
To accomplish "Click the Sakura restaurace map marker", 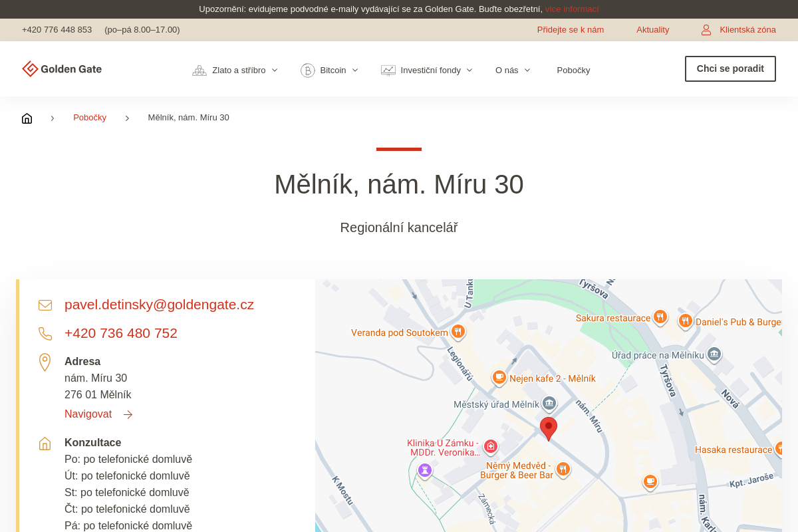I will pyautogui.click(x=660, y=317).
